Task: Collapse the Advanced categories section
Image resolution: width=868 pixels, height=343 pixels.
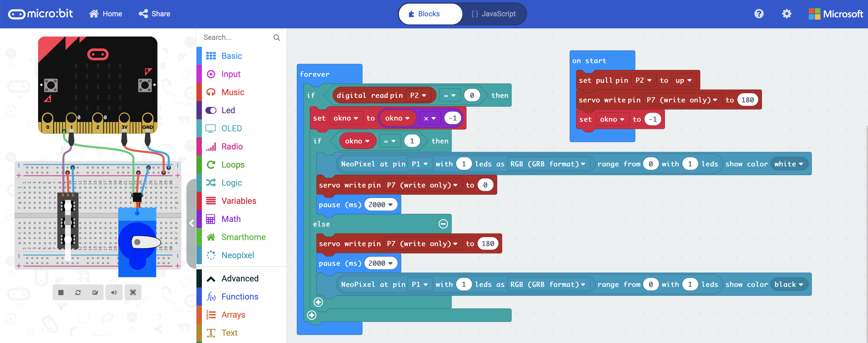Action: pyautogui.click(x=240, y=278)
